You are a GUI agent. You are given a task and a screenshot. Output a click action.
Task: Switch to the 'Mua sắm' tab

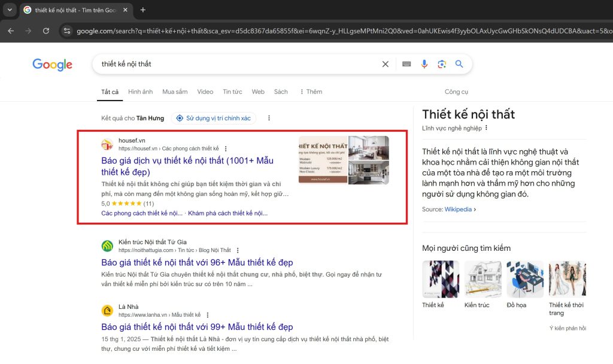tap(175, 92)
